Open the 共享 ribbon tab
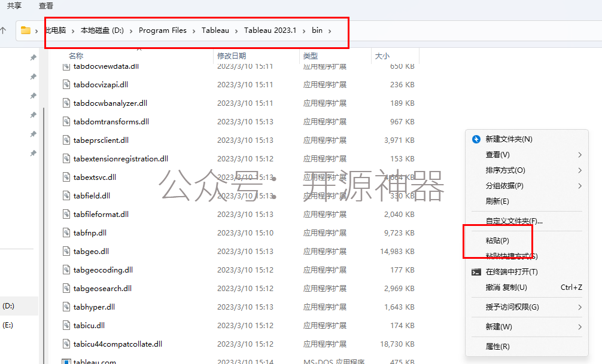 (x=14, y=6)
